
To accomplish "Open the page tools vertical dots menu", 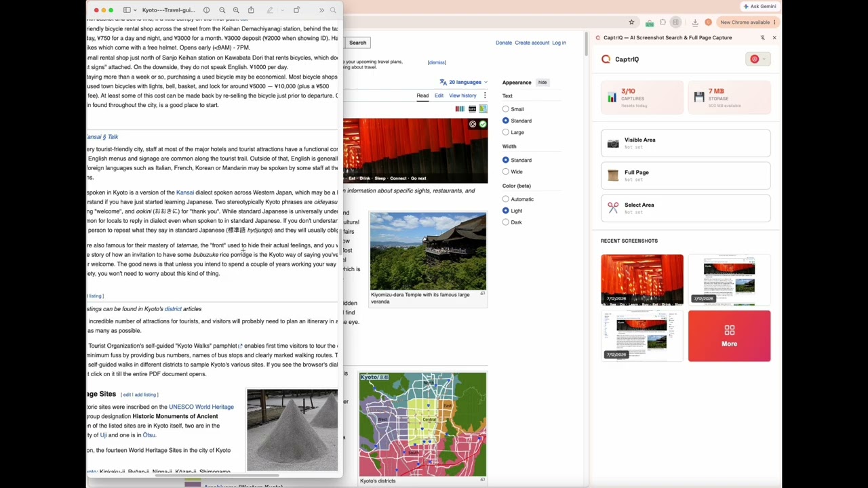I will tap(484, 96).
